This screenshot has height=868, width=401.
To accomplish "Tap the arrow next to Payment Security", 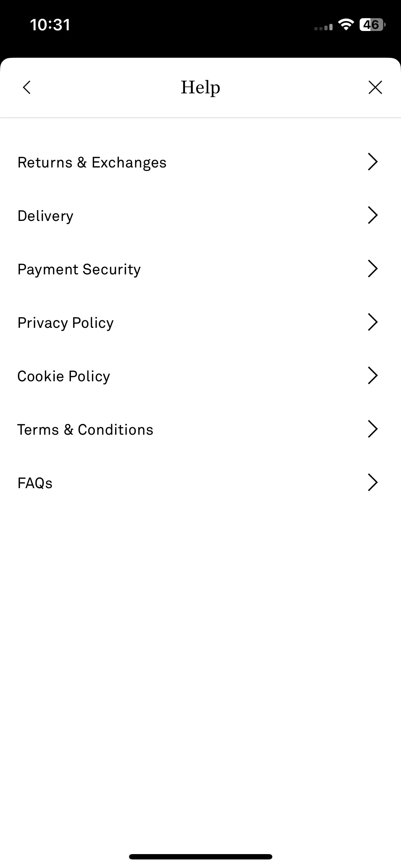I will [372, 269].
